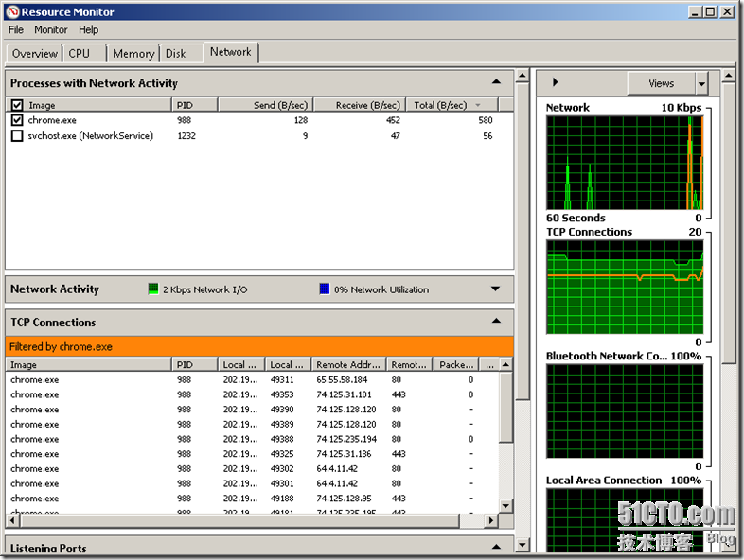Select TCP row with remote address 65.55.58.184
Screen dimensions: 744x560
(253, 380)
